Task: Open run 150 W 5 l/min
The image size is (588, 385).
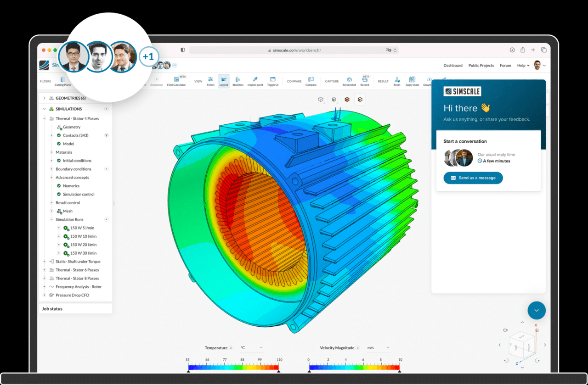Action: pos(82,228)
